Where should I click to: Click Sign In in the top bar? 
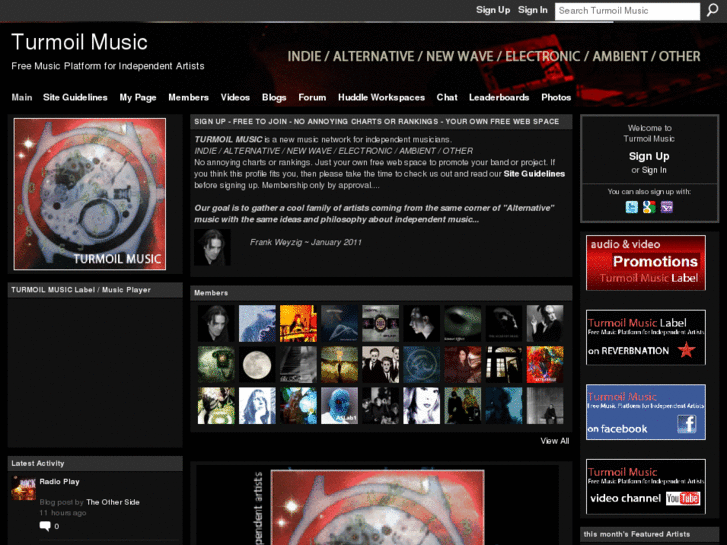tap(533, 10)
